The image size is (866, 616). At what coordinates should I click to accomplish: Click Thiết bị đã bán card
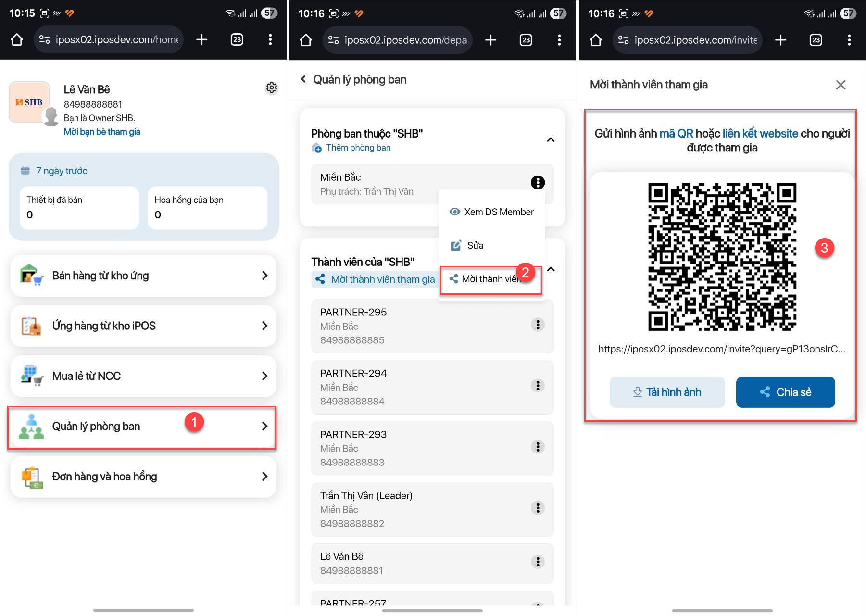(79, 208)
